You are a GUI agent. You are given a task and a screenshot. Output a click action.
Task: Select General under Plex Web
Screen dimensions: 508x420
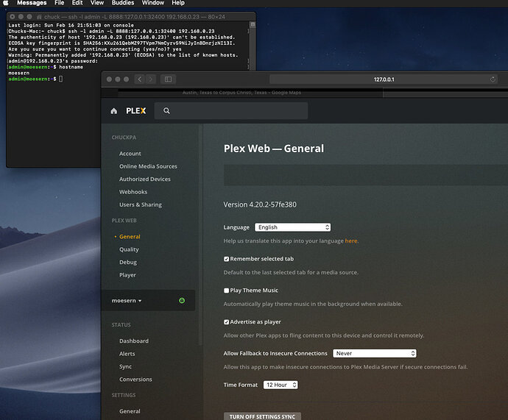pos(130,237)
